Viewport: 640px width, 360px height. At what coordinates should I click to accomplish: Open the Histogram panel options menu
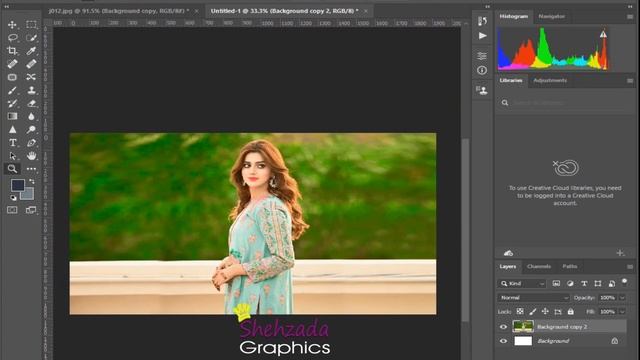[x=630, y=17]
